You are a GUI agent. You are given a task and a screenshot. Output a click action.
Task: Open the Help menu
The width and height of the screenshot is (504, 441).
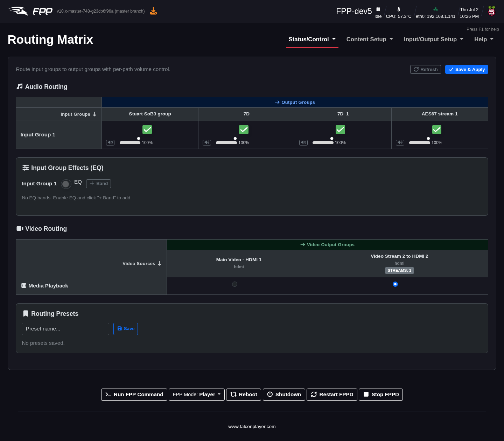[484, 40]
